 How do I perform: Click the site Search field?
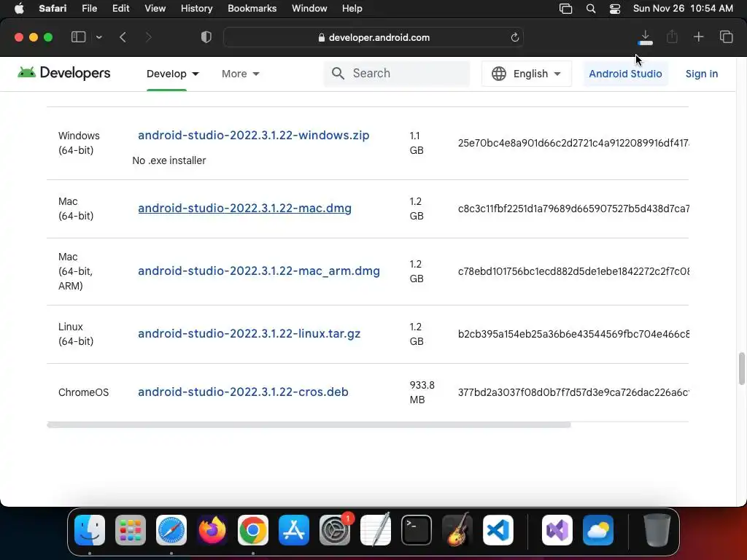pos(397,74)
